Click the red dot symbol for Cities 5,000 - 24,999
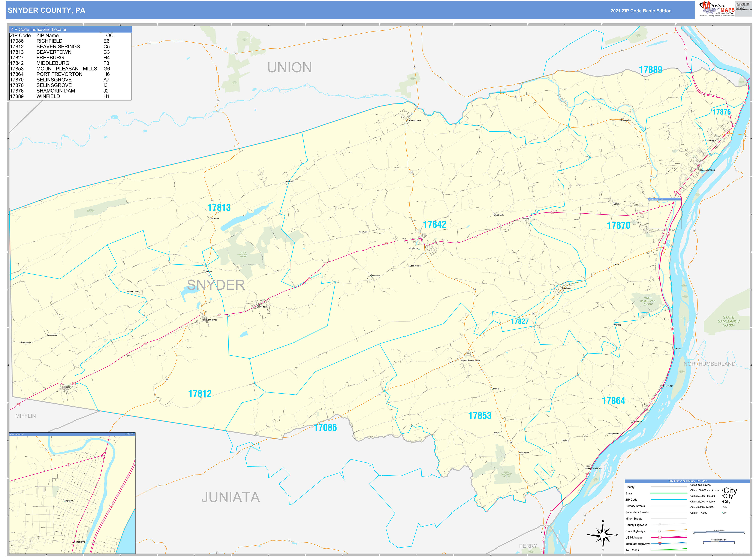Viewport: 756px width, 557px height. click(722, 507)
